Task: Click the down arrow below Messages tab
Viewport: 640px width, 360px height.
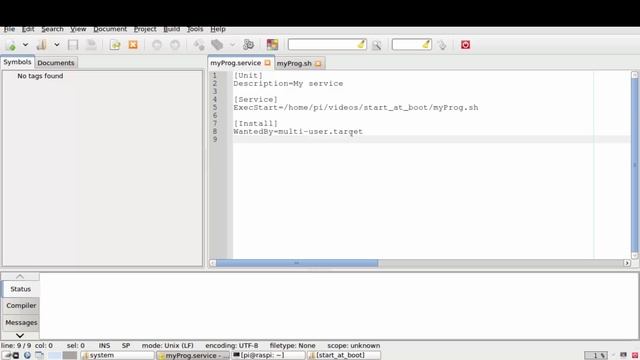Action: (20, 335)
